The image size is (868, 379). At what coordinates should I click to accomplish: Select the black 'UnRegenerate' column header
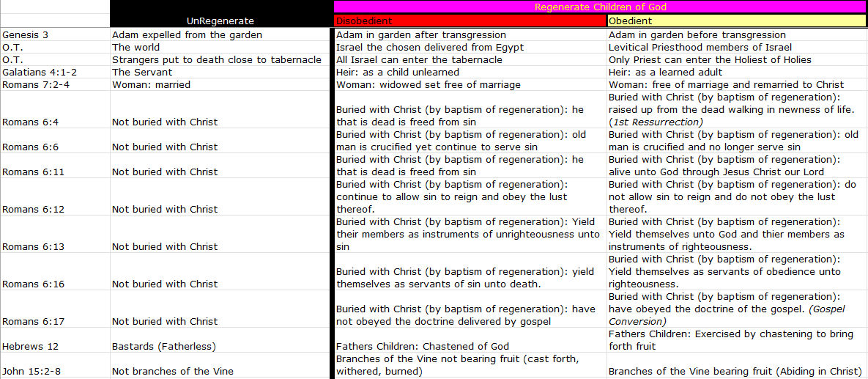[x=220, y=21]
